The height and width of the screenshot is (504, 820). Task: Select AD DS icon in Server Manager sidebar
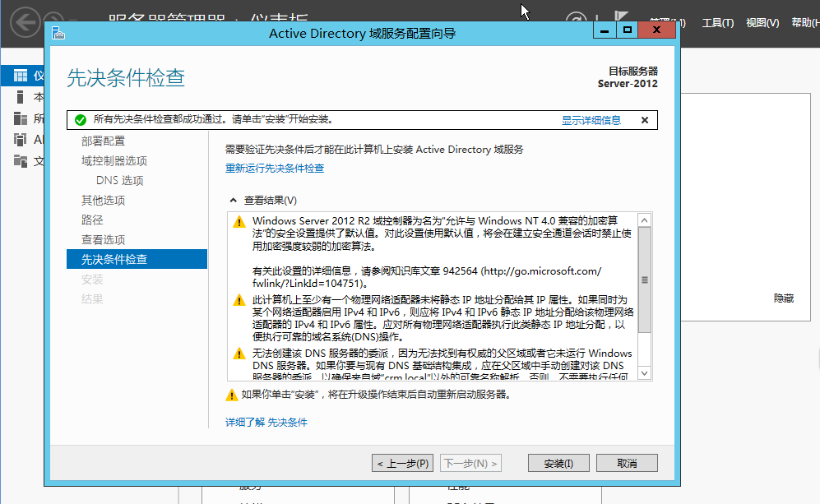point(21,140)
